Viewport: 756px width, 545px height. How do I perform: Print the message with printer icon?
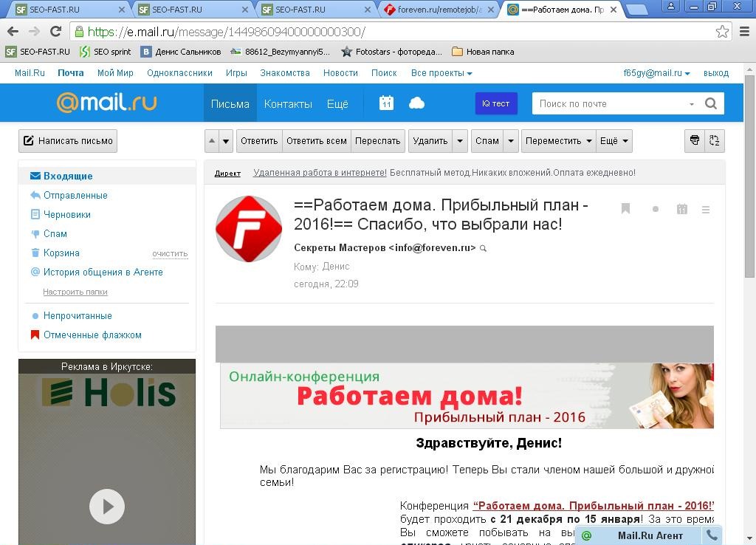point(695,141)
